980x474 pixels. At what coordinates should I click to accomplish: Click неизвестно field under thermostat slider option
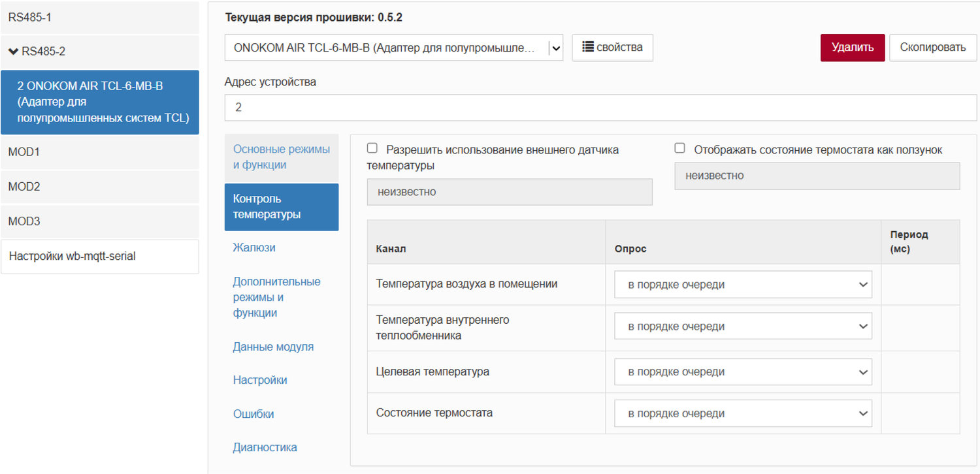[817, 176]
